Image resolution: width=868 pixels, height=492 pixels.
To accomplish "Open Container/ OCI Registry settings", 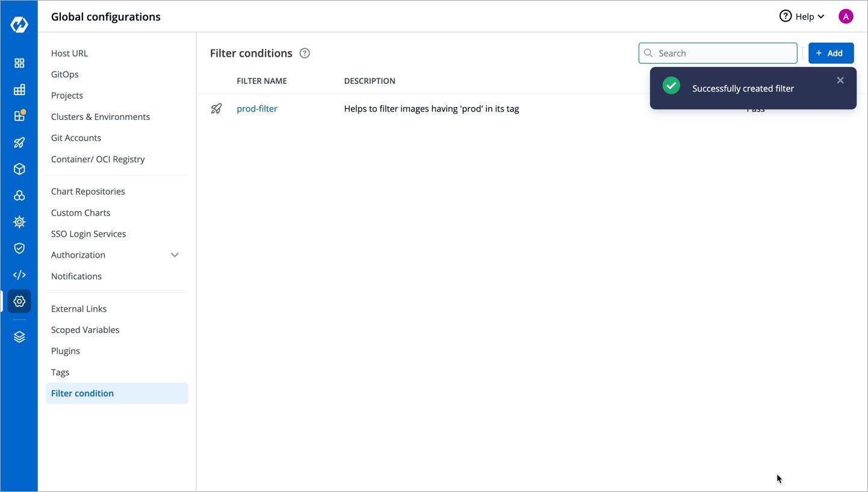I will tap(98, 159).
